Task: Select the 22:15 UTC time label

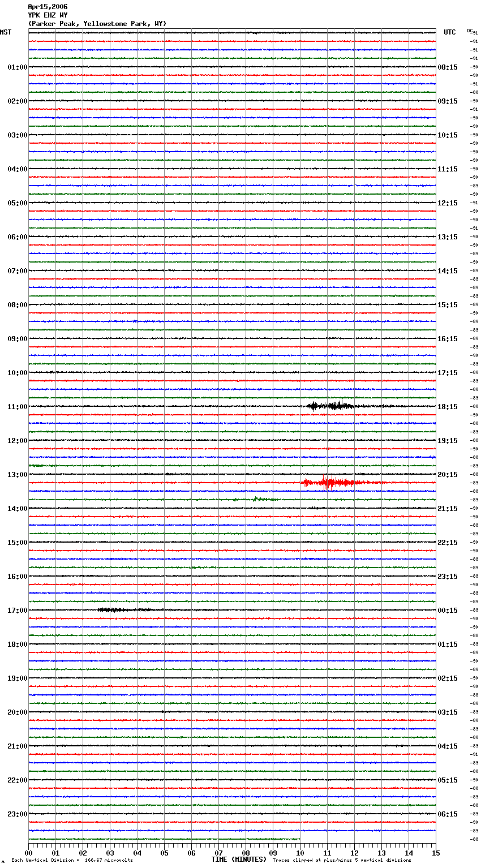Action: coord(448,543)
